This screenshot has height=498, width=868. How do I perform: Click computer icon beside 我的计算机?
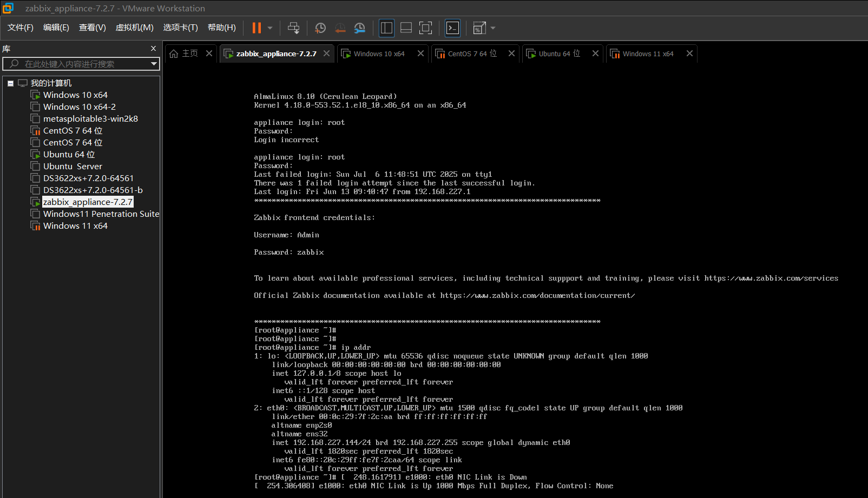tap(23, 83)
